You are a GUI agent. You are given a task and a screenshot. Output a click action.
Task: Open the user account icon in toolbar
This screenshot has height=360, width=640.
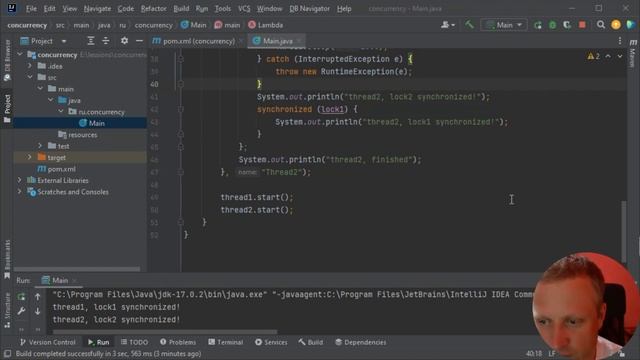point(448,25)
